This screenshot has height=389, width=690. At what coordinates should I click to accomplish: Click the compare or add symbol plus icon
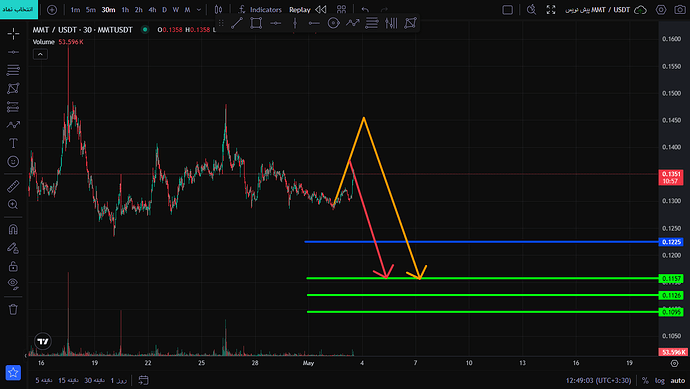point(52,10)
